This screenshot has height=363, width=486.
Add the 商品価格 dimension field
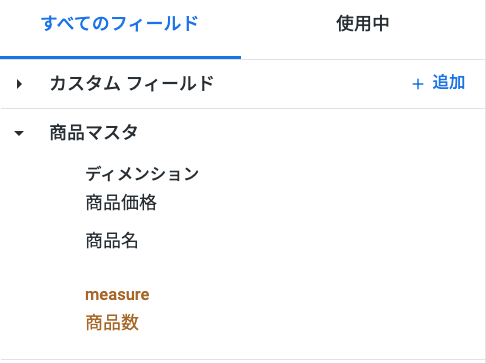pos(121,202)
